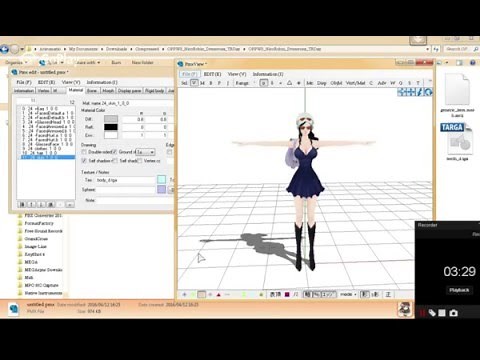This screenshot has height=360, width=480.
Task: Toggle the B bone selection button in PmxView
Action: pos(211,83)
